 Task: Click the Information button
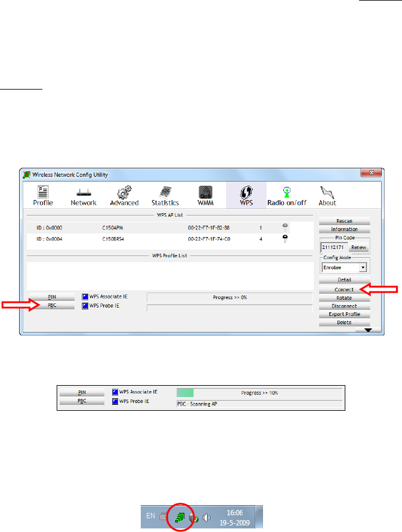tap(344, 229)
